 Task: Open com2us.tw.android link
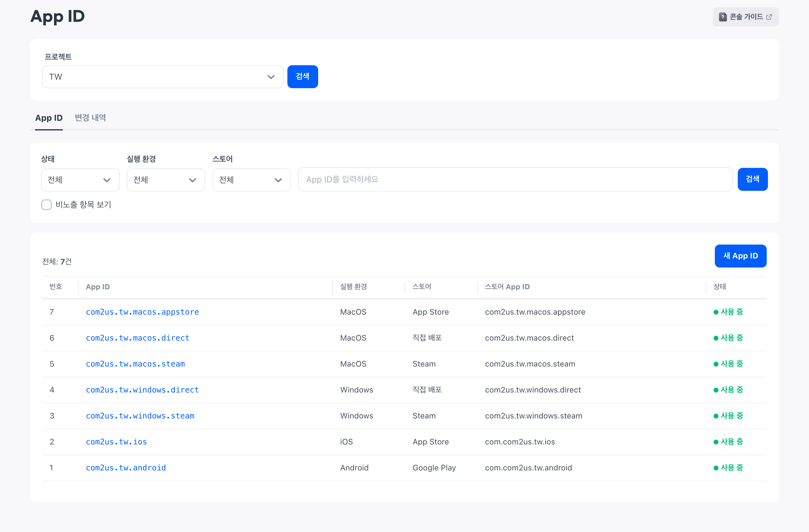tap(126, 468)
